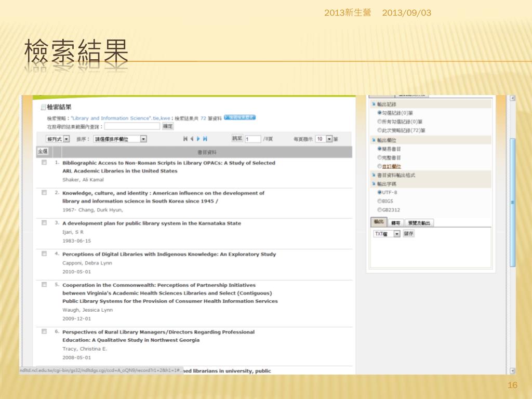Viewport: 532px width, 399px height.
Task: Click the 儲存 save button
Action: coord(408,234)
